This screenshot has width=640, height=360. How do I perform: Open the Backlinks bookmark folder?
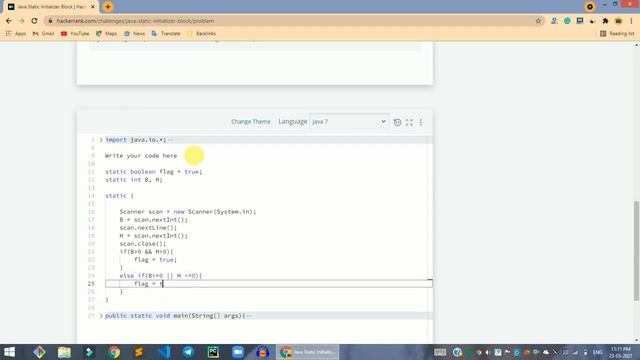pyautogui.click(x=202, y=33)
